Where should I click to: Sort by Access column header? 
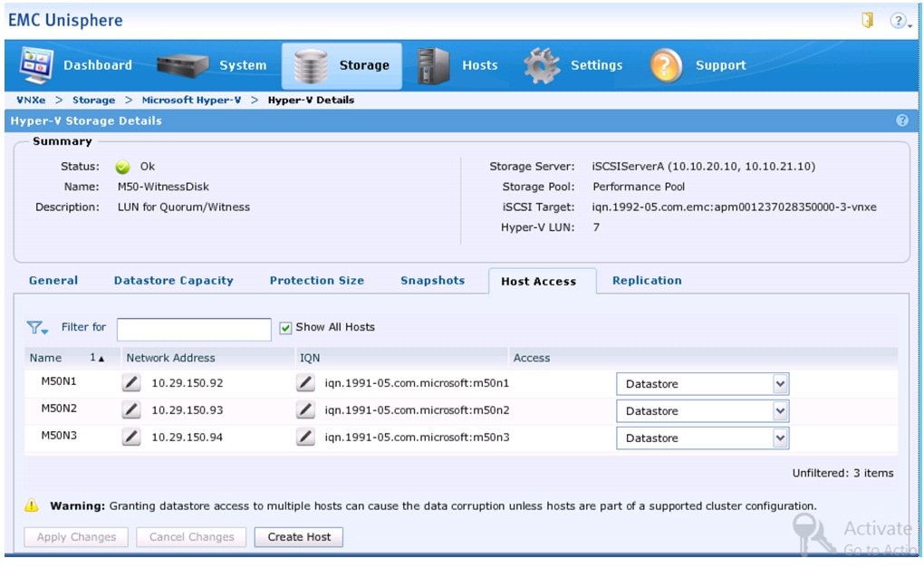click(704, 358)
